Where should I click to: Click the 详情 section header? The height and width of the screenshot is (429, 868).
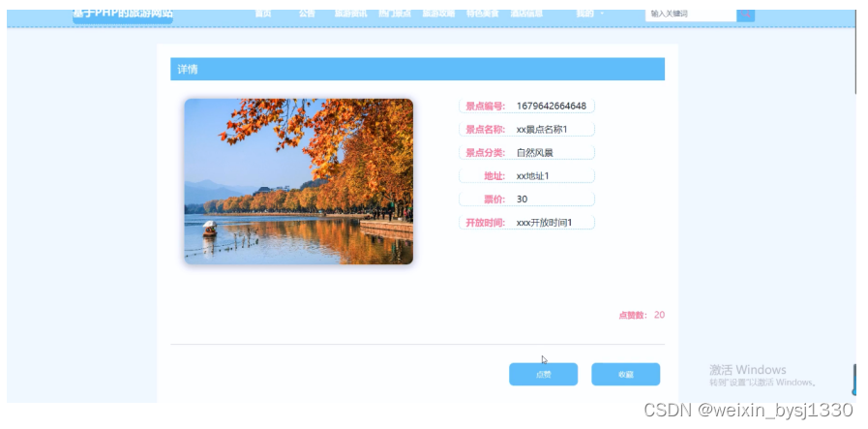[417, 70]
